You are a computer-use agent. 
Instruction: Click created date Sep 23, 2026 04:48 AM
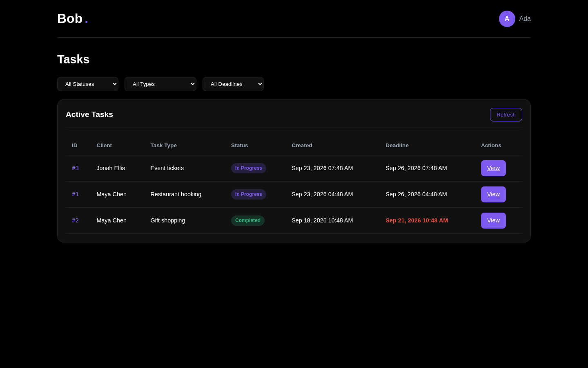[322, 194]
